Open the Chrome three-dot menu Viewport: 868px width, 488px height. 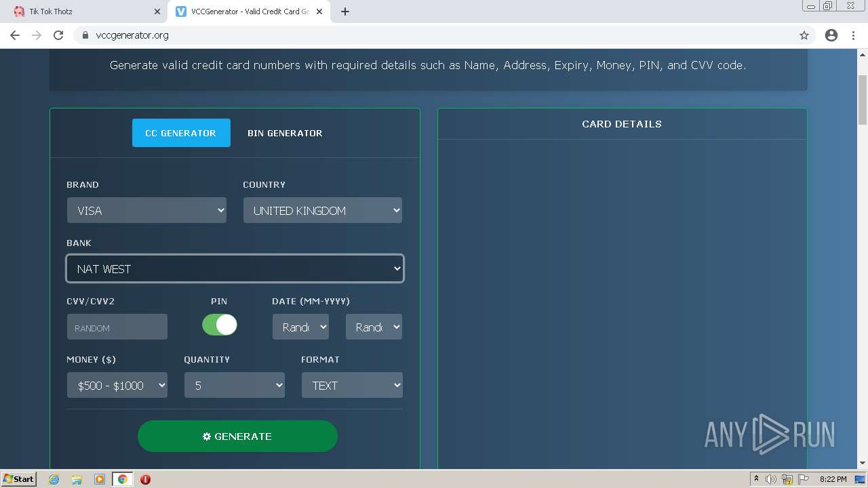(x=854, y=35)
